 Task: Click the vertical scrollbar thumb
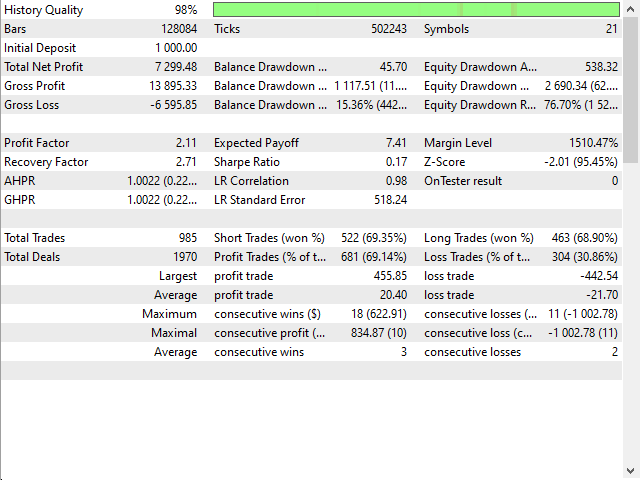coord(631,90)
